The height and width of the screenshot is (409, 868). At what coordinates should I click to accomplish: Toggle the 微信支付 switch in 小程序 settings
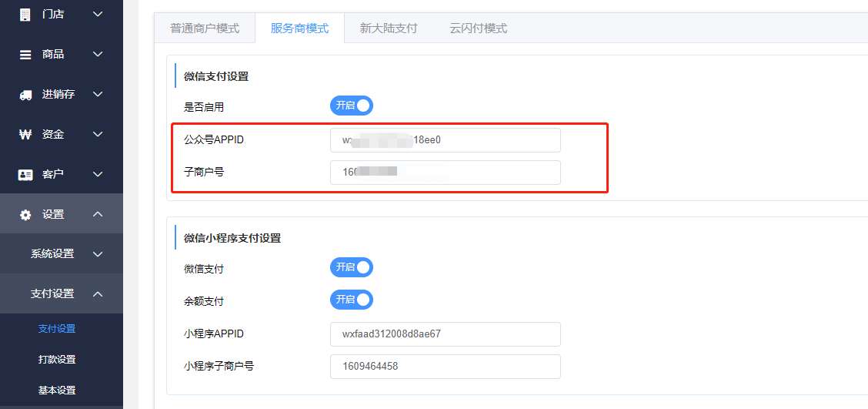pos(352,268)
